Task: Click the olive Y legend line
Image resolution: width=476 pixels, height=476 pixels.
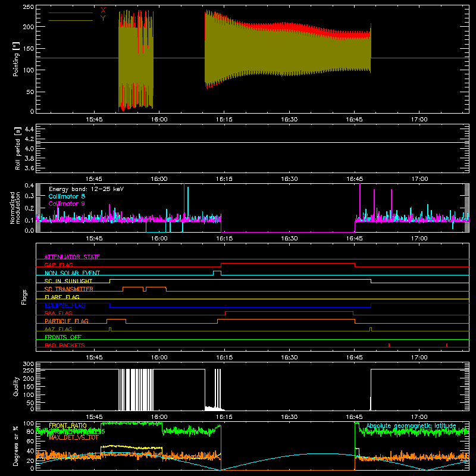Action: [x=70, y=20]
